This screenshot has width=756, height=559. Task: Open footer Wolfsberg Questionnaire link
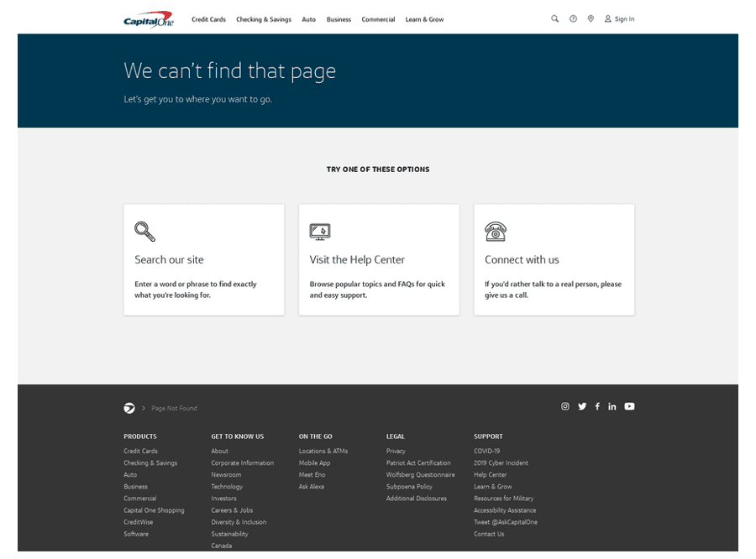click(421, 475)
